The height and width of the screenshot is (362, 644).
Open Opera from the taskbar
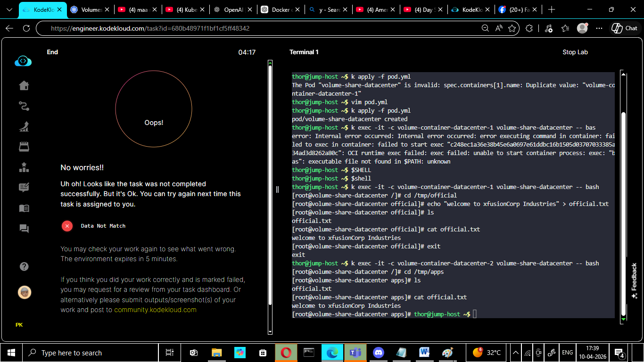pyautogui.click(x=286, y=353)
